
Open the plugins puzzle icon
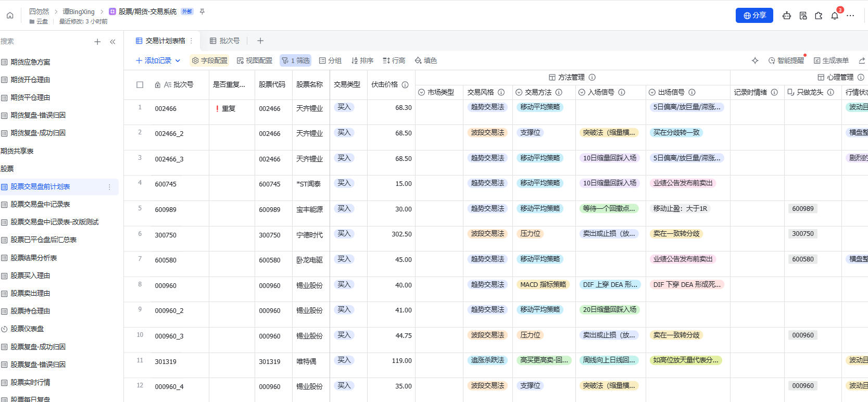point(819,16)
